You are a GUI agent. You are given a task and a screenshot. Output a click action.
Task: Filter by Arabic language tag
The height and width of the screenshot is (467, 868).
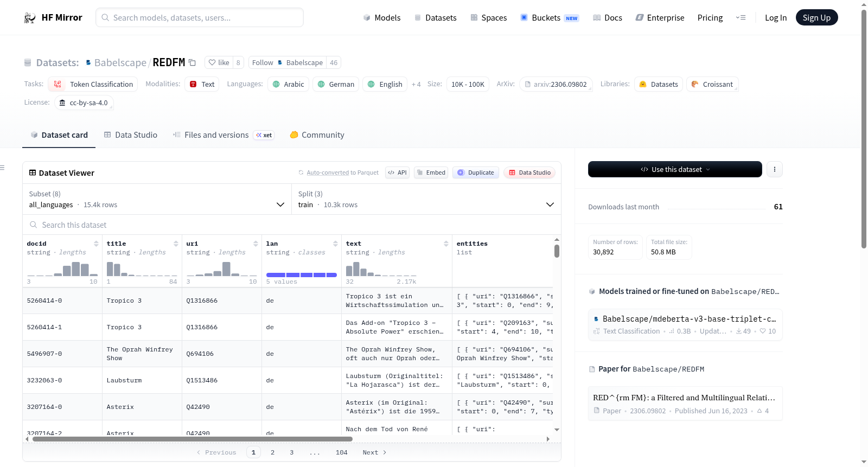click(x=288, y=84)
